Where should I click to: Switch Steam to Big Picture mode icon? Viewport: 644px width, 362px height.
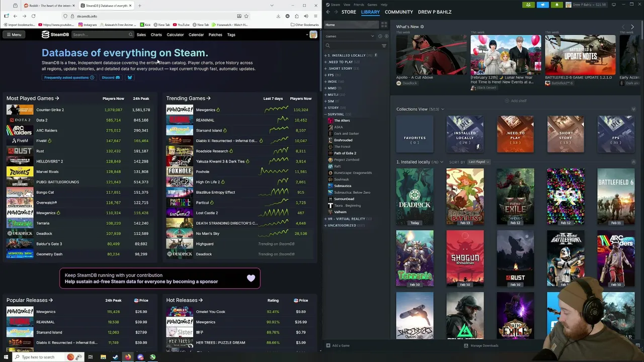coord(613,5)
